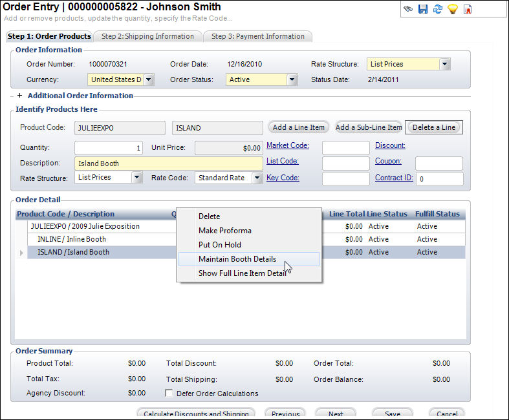Image resolution: width=509 pixels, height=420 pixels.
Task: Click the light bulb icon
Action: click(453, 9)
